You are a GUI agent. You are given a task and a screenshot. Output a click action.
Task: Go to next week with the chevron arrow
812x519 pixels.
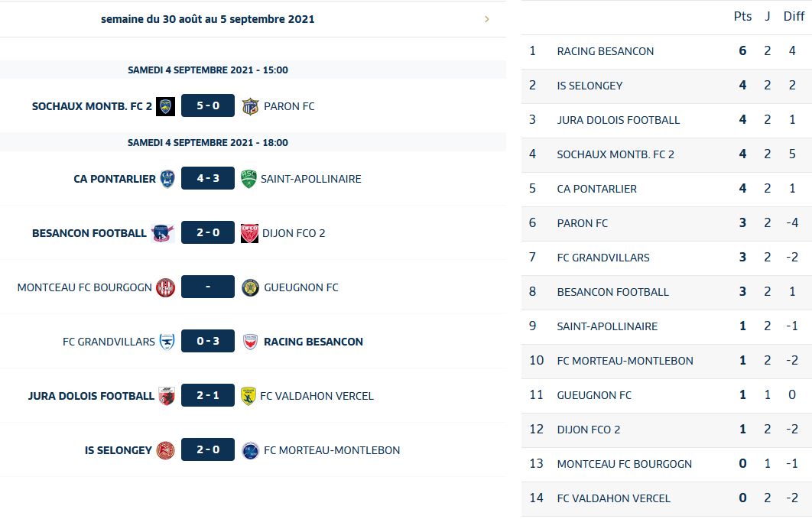point(487,19)
